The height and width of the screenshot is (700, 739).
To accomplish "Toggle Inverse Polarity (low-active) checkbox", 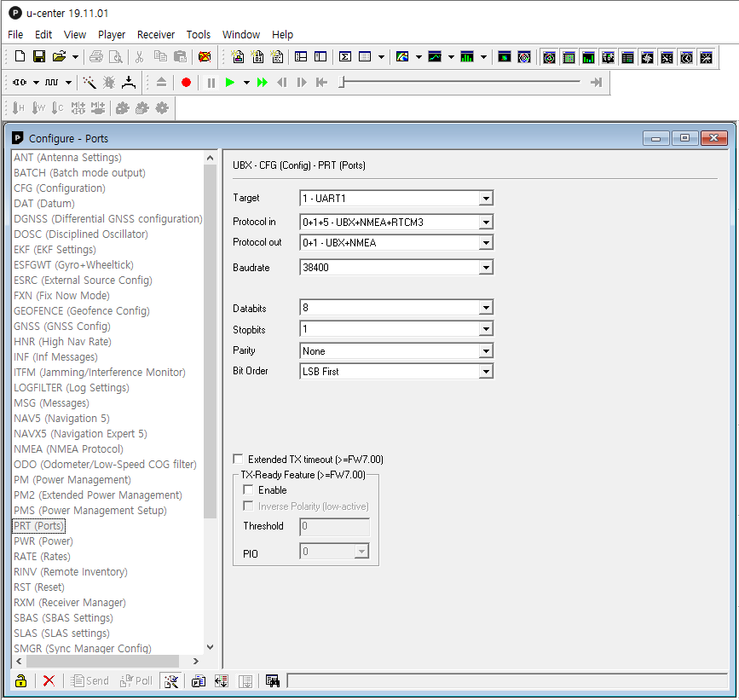I will point(248,506).
